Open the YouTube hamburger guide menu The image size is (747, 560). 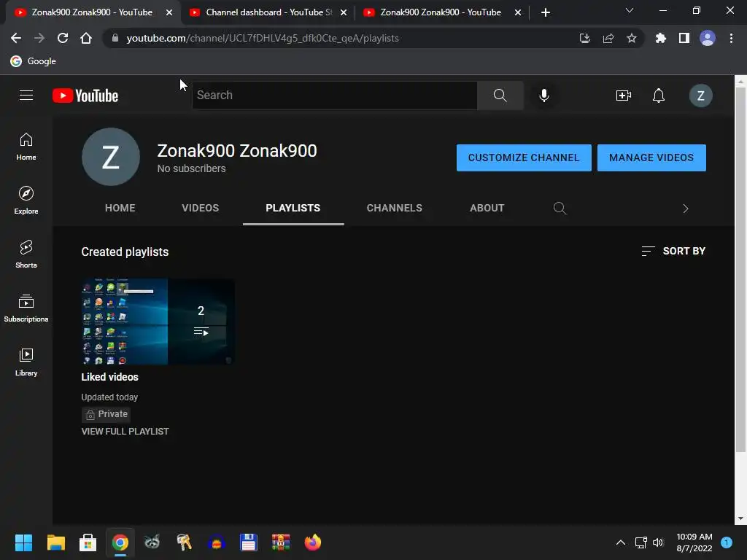(26, 96)
